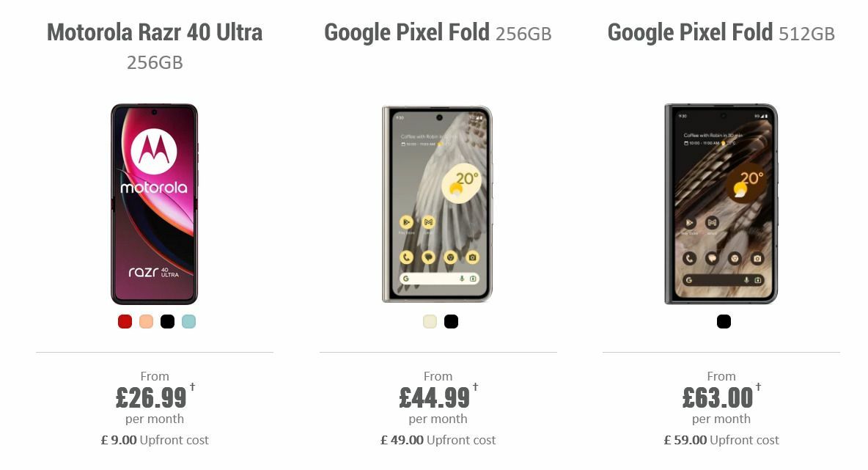Select the teal colour swatch for Motorola Razr
This screenshot has width=868, height=470.
188,320
